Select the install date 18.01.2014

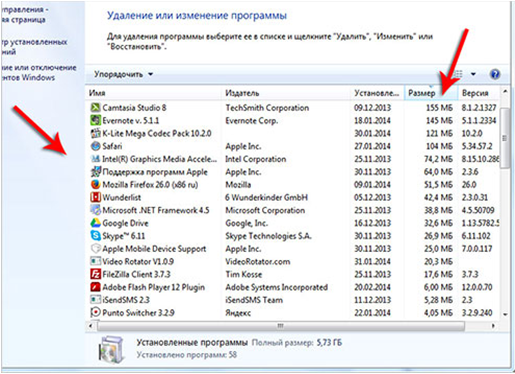(x=372, y=120)
